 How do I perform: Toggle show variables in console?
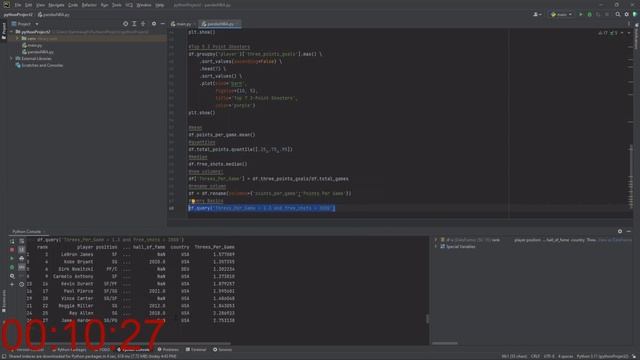pyautogui.click(x=22, y=267)
